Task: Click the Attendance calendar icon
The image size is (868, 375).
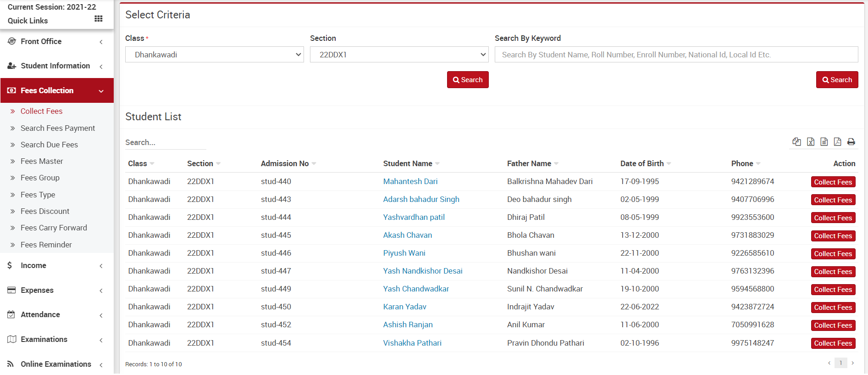Action: (11, 314)
